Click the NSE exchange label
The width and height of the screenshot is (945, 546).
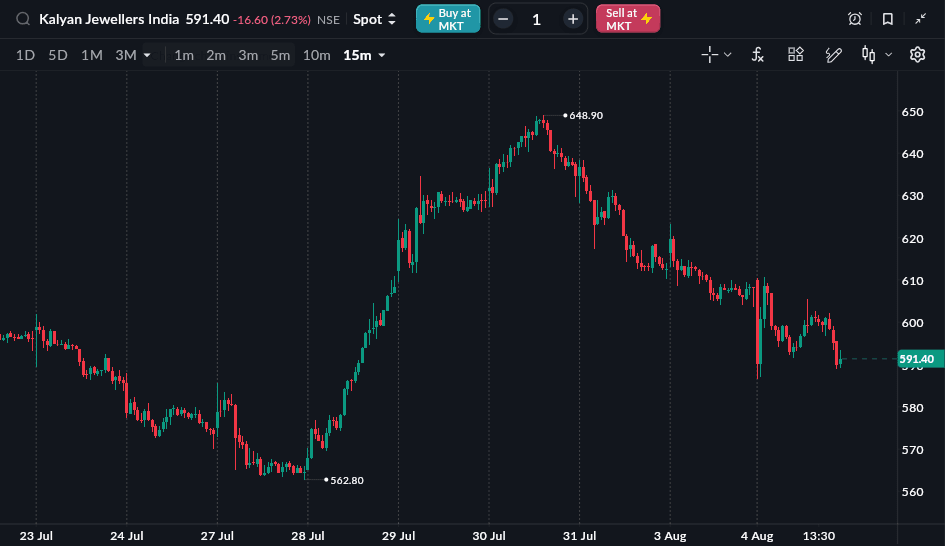pyautogui.click(x=328, y=20)
